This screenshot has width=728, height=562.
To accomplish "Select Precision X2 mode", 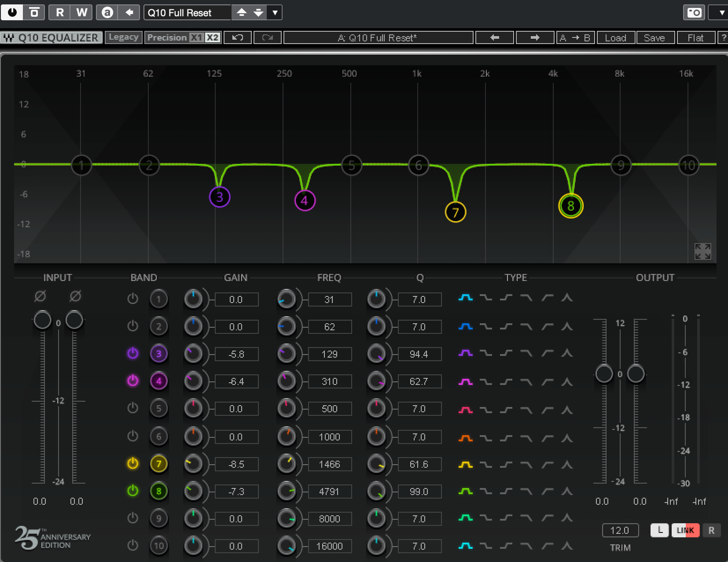I will [213, 37].
